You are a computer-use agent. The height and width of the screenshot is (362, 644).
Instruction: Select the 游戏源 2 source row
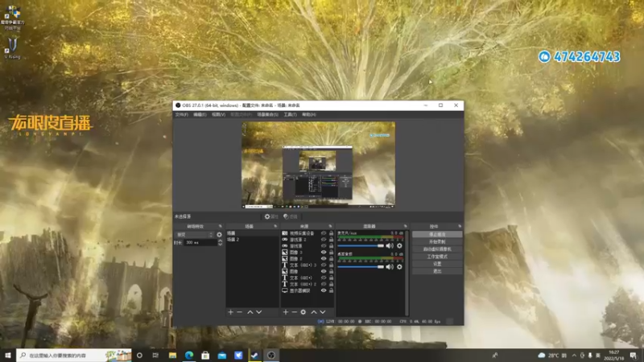click(308, 239)
